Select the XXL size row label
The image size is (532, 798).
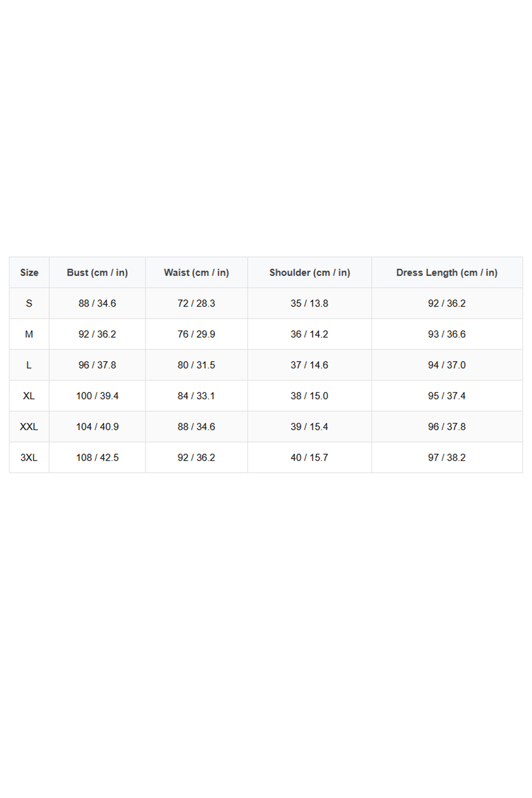click(29, 426)
